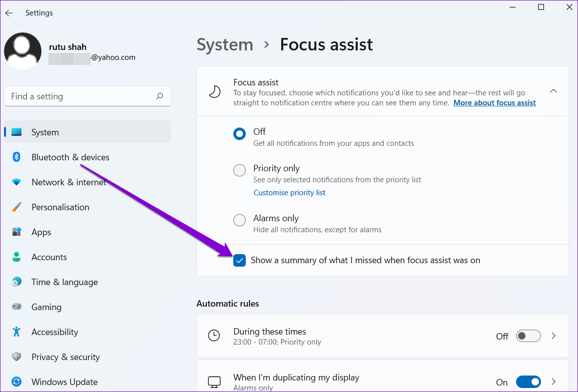
Task: Open Bluetooth & devices via its icon
Action: coord(16,157)
